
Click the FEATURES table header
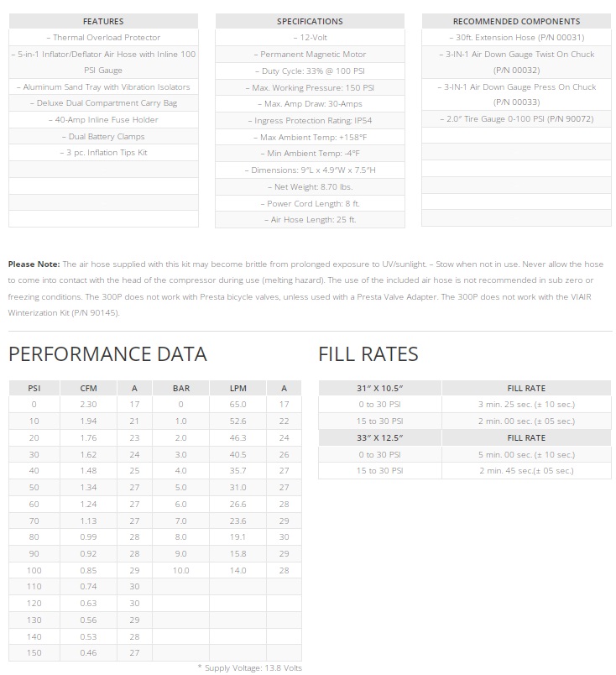[103, 21]
